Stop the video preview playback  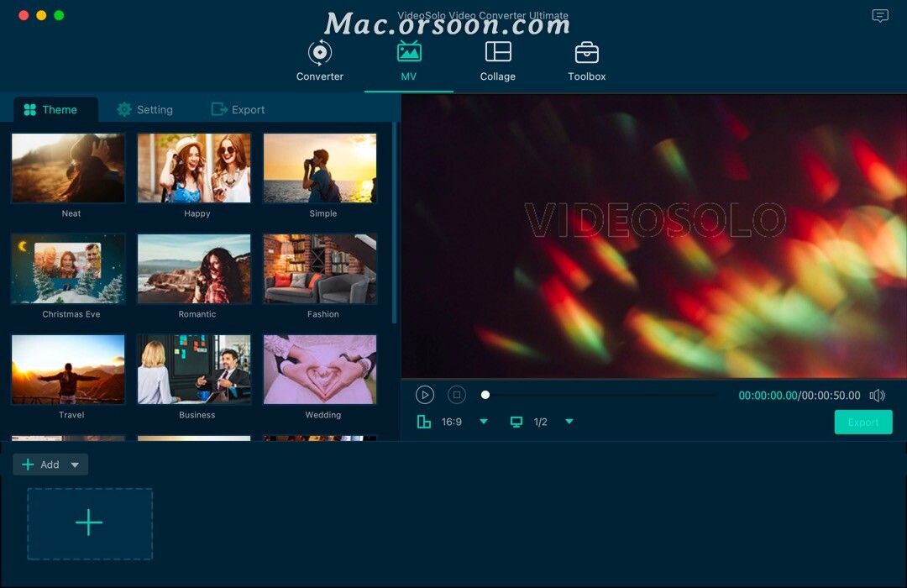(x=454, y=395)
